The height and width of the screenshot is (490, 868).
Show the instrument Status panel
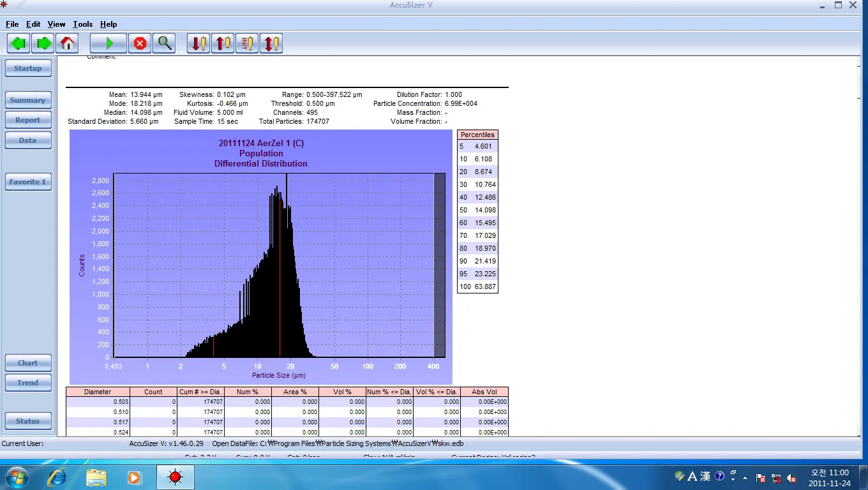[28, 421]
